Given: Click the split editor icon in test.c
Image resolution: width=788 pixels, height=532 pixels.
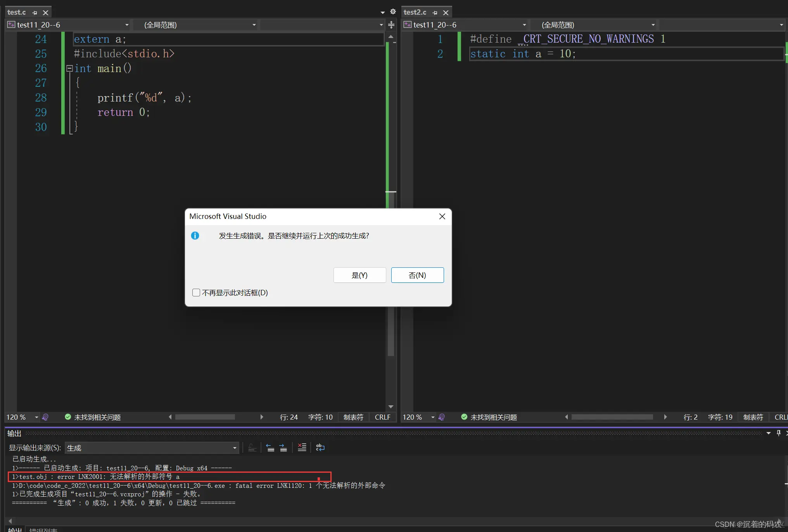Looking at the screenshot, I should pos(391,25).
